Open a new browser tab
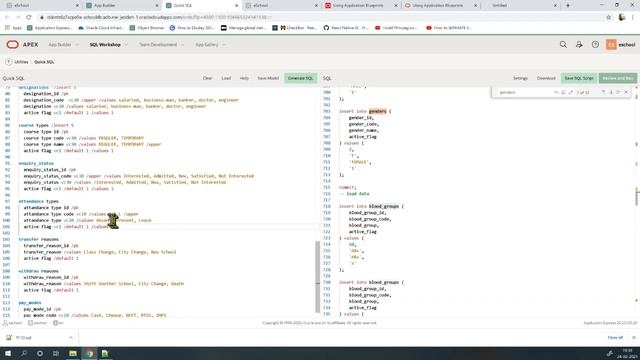This screenshot has height=360, width=640. 568,5
